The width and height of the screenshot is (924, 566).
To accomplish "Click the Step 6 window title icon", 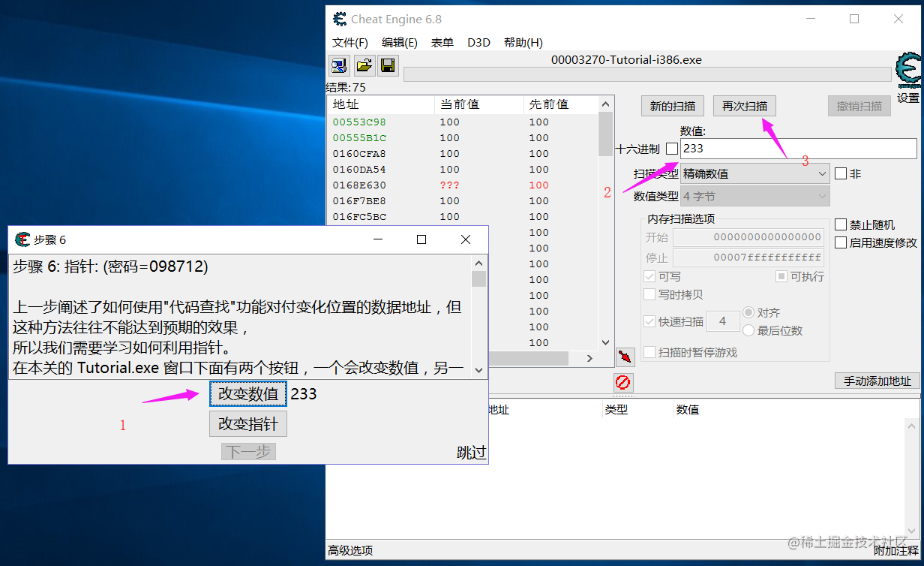I will click(x=22, y=239).
